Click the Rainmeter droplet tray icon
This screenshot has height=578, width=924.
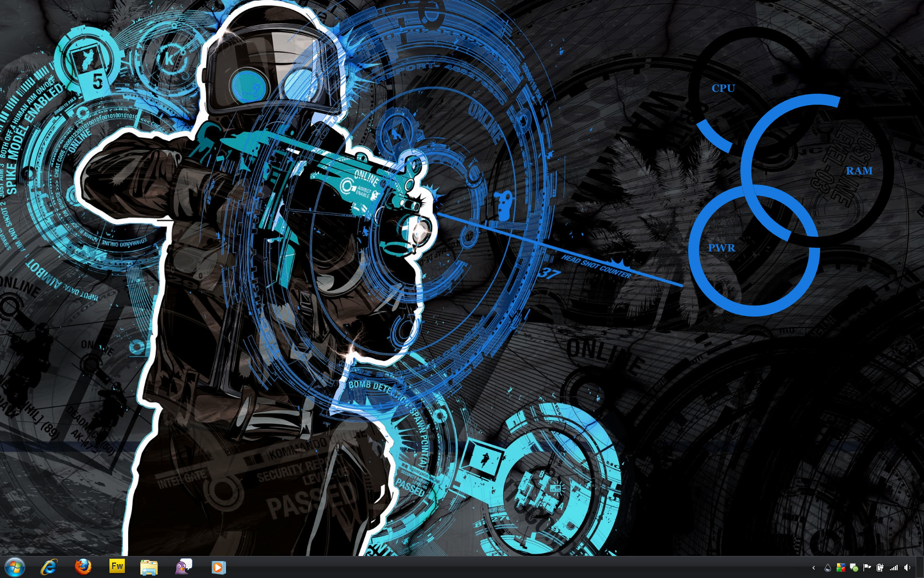tap(828, 568)
